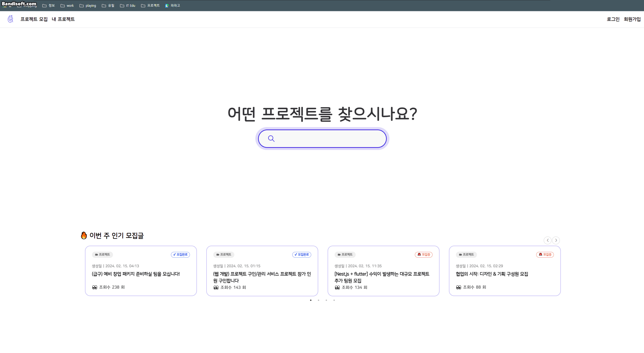Open the 유틸 bookmarks folder
This screenshot has height=353, width=644.
[108, 5]
